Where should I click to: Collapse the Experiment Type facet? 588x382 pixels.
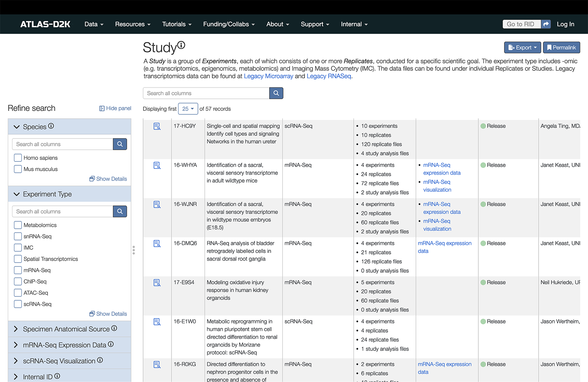coord(69,194)
